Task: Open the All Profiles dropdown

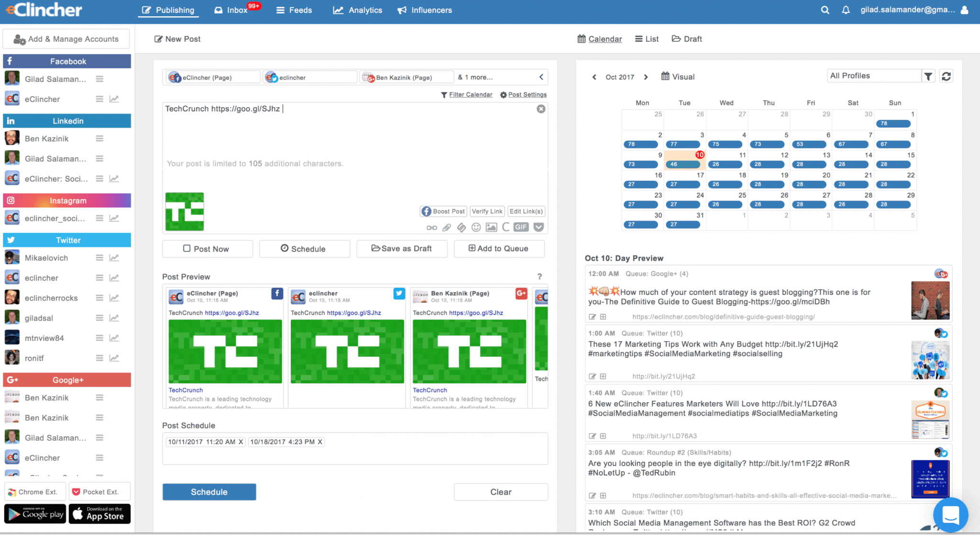Action: point(874,76)
